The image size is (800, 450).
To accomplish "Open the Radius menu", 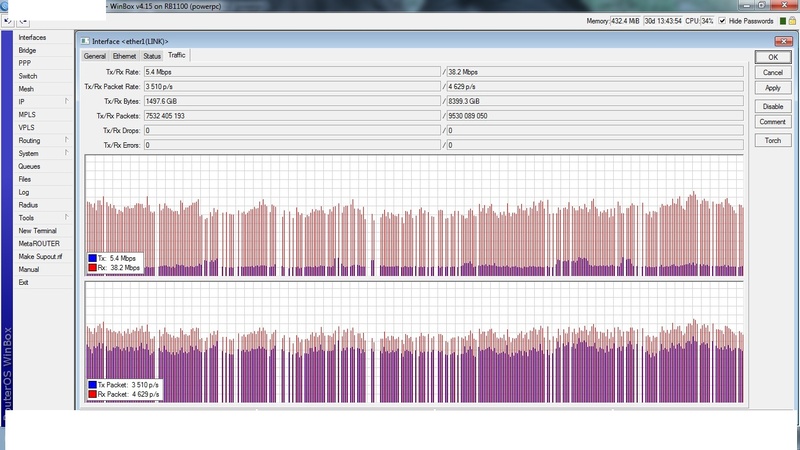I will pyautogui.click(x=28, y=205).
